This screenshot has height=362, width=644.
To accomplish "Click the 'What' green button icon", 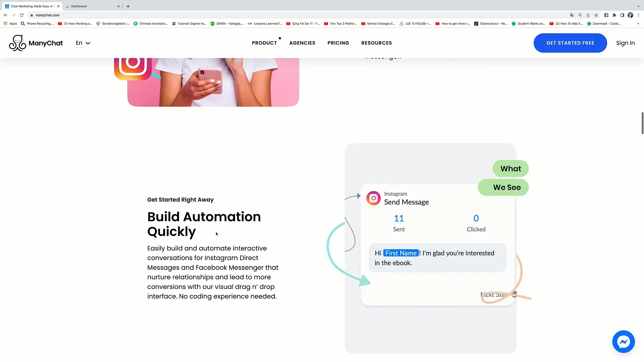I will pos(511,168).
